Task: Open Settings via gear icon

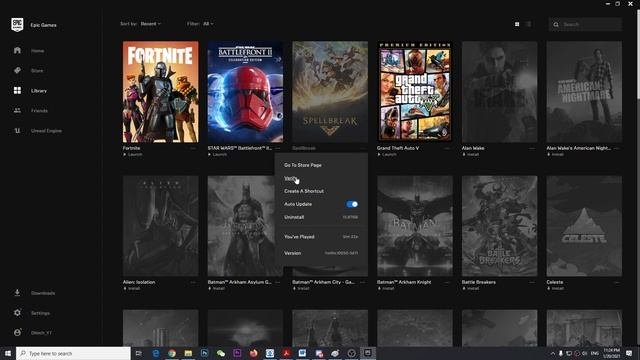Action: pyautogui.click(x=17, y=313)
